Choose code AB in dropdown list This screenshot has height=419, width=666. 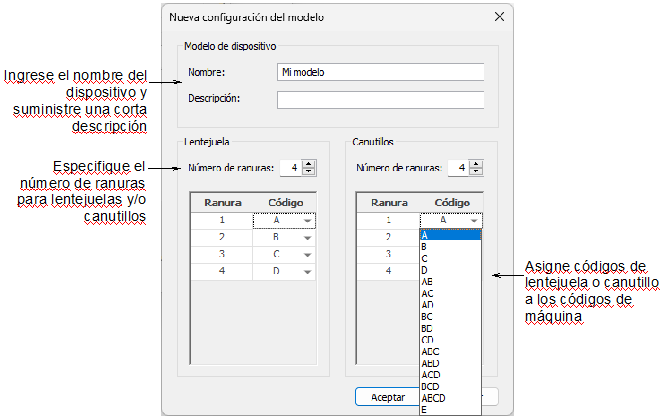450,281
